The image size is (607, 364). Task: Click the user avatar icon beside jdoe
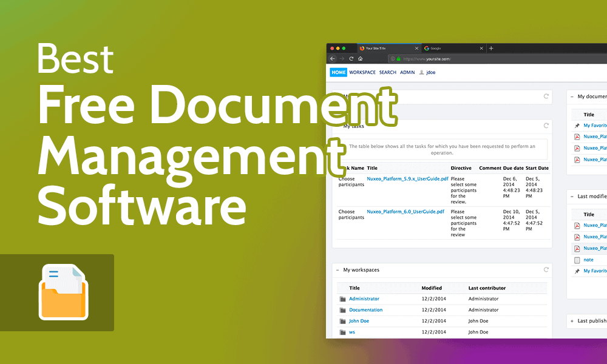(422, 72)
